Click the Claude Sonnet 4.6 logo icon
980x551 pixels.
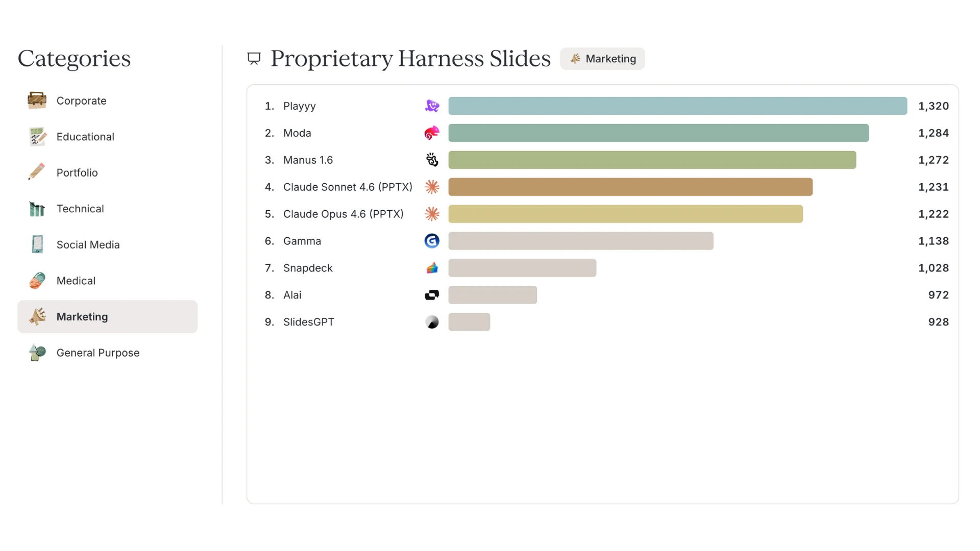tap(432, 187)
